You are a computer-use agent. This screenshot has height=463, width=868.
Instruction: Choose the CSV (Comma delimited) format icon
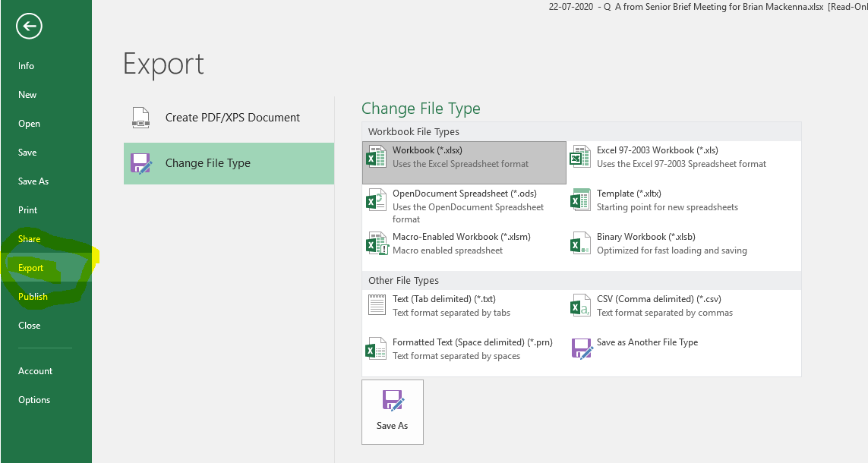tap(580, 304)
